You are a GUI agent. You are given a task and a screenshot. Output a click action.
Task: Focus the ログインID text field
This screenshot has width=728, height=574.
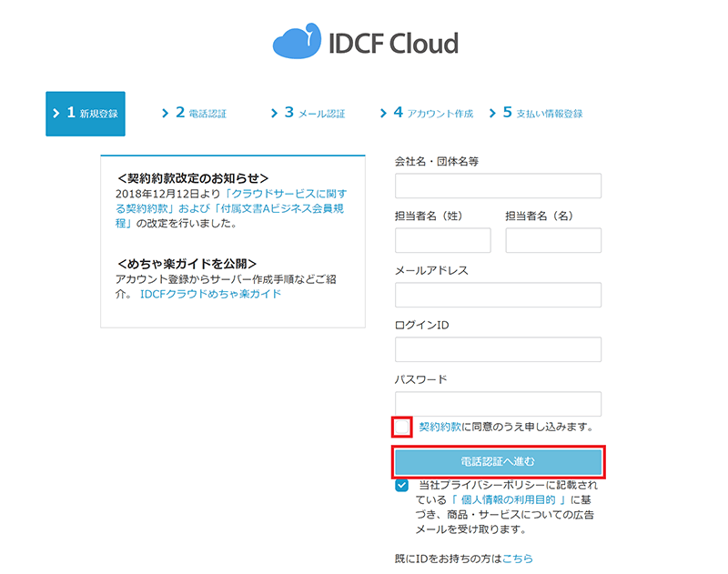(x=498, y=349)
